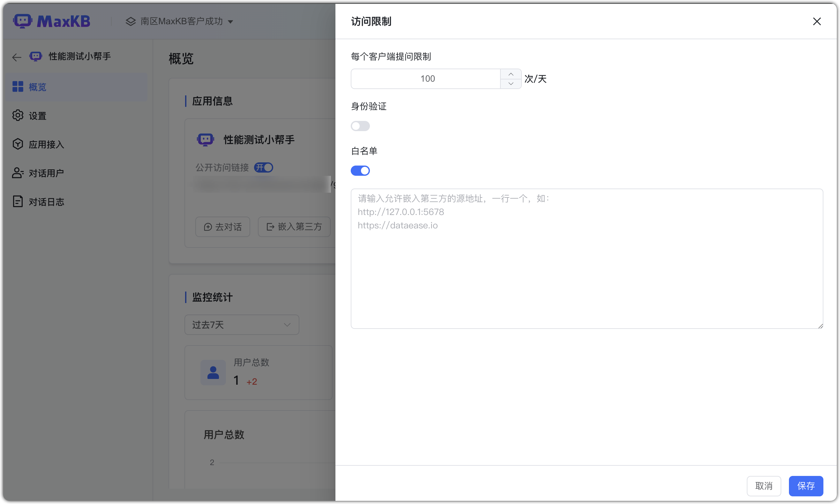Click the 去对话 button
The height and width of the screenshot is (504, 840).
(222, 226)
